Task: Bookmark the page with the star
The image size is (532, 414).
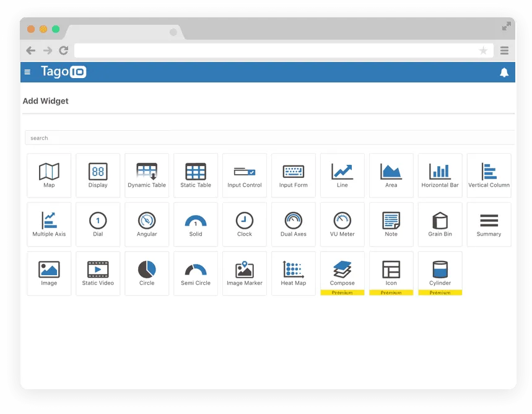Action: 483,50
